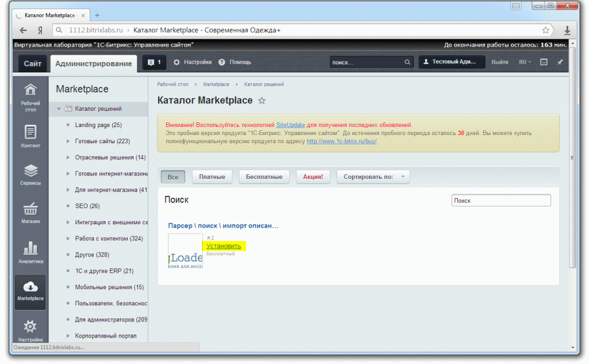Click the header поиск... search field

367,62
